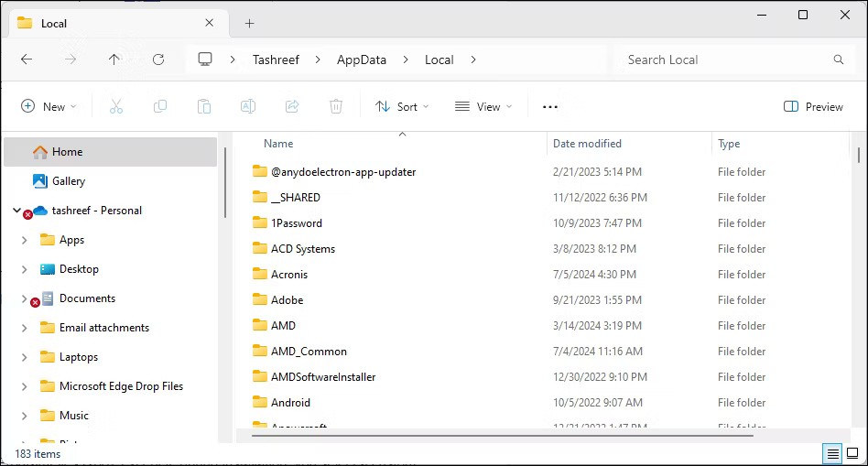Expand the Desktop folder in sidebar

[x=25, y=269]
